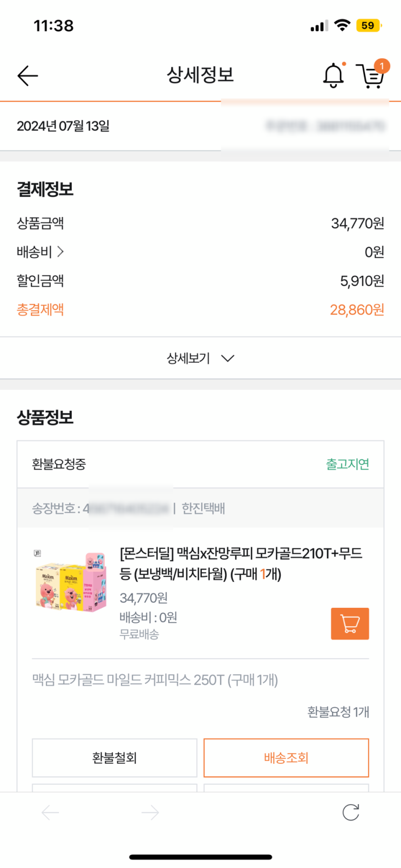401x868 pixels.
Task: Click 환불철회 button
Action: tap(114, 758)
